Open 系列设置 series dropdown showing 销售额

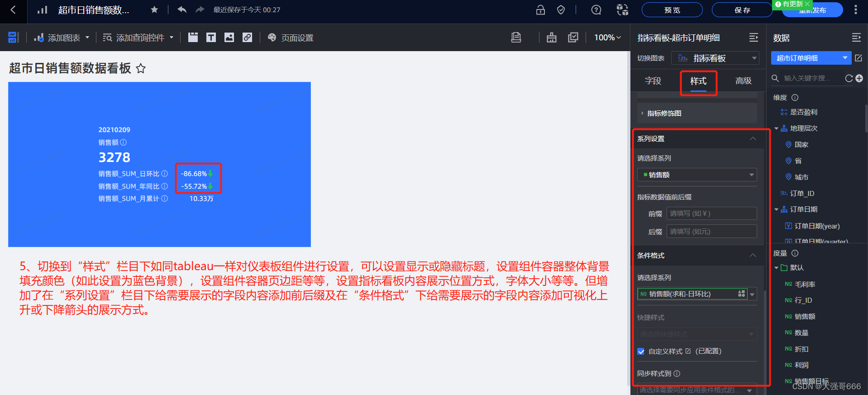(x=697, y=175)
